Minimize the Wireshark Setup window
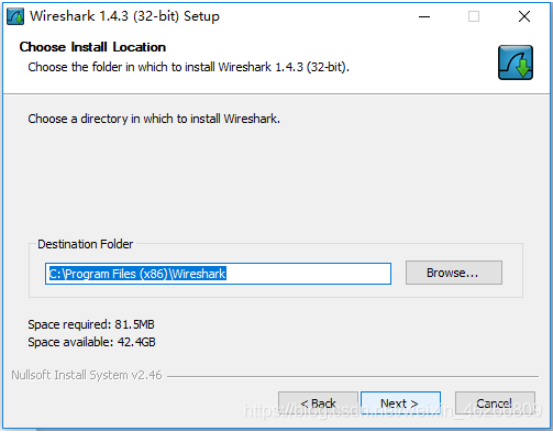553x433 pixels. pos(424,17)
